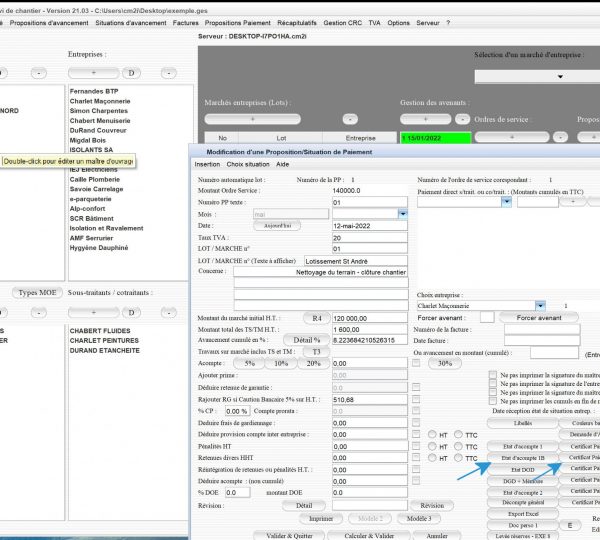Select Fernandes BTP in Entreprises list
The height and width of the screenshot is (540, 600).
pos(94,91)
